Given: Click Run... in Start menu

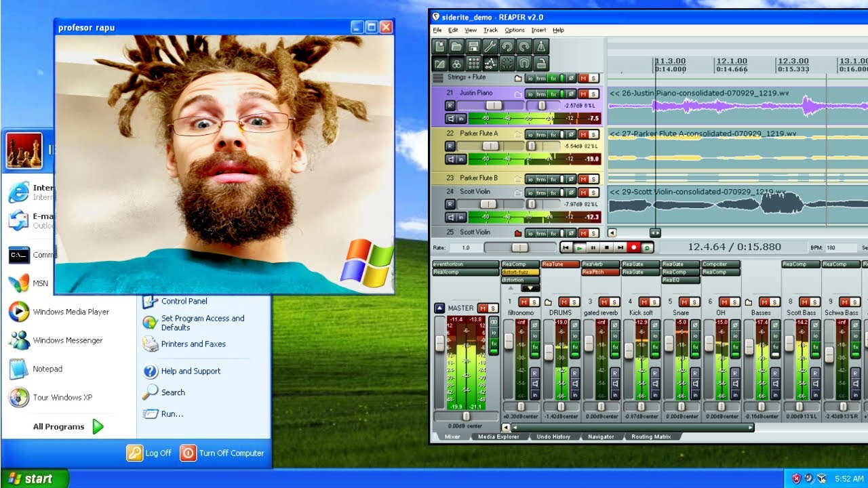Looking at the screenshot, I should click(163, 413).
